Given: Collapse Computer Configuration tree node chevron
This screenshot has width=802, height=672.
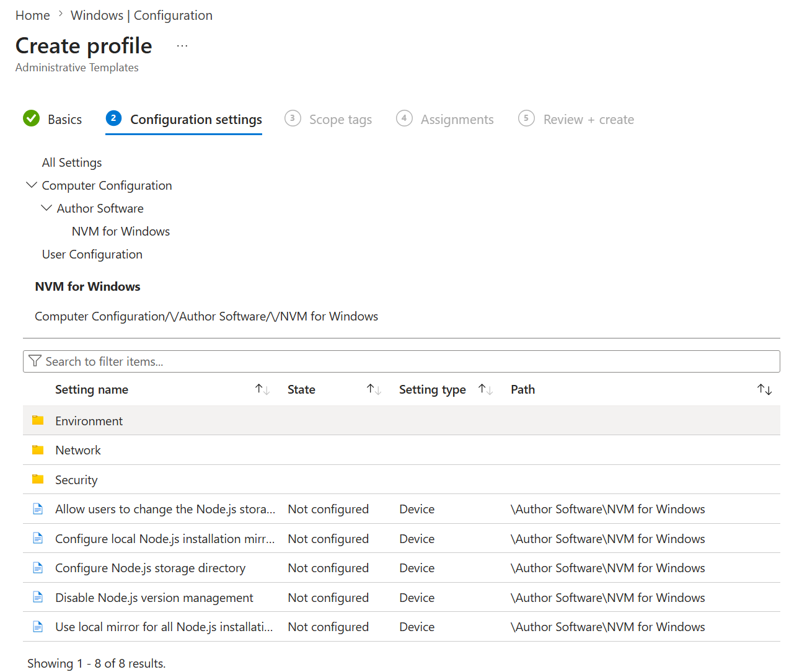Looking at the screenshot, I should (x=32, y=185).
